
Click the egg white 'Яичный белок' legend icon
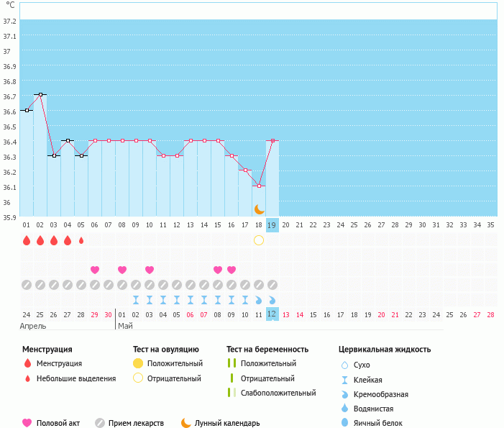coord(345,424)
